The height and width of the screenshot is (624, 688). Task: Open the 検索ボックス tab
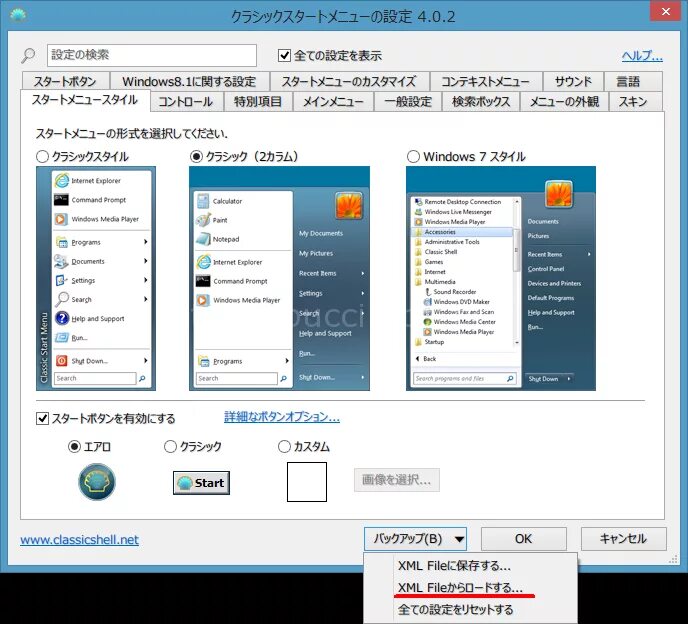coord(481,102)
